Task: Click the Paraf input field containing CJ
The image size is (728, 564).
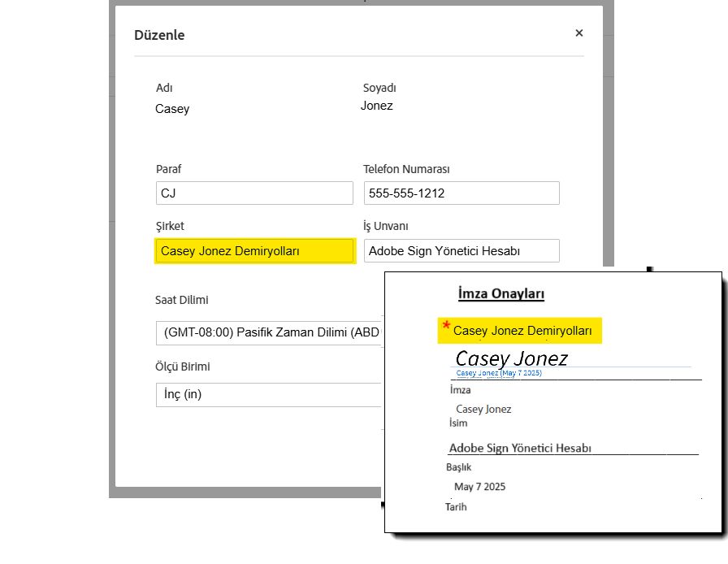Action: coord(254,193)
